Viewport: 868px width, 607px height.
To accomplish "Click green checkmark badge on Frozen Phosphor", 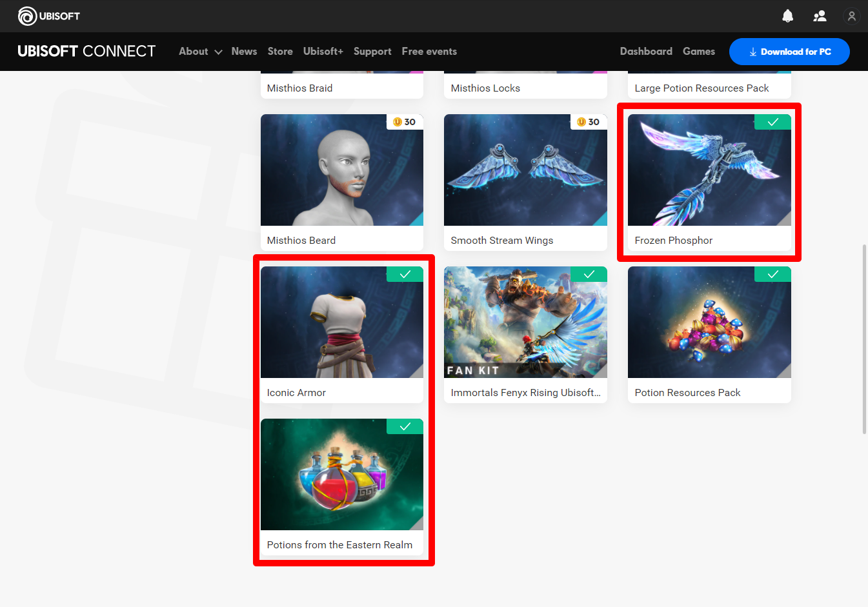I will click(772, 122).
